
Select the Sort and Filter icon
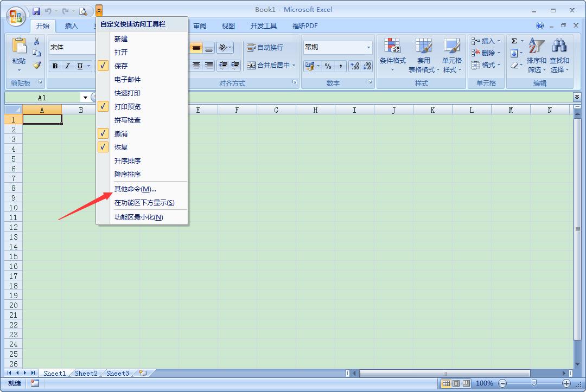coord(536,53)
